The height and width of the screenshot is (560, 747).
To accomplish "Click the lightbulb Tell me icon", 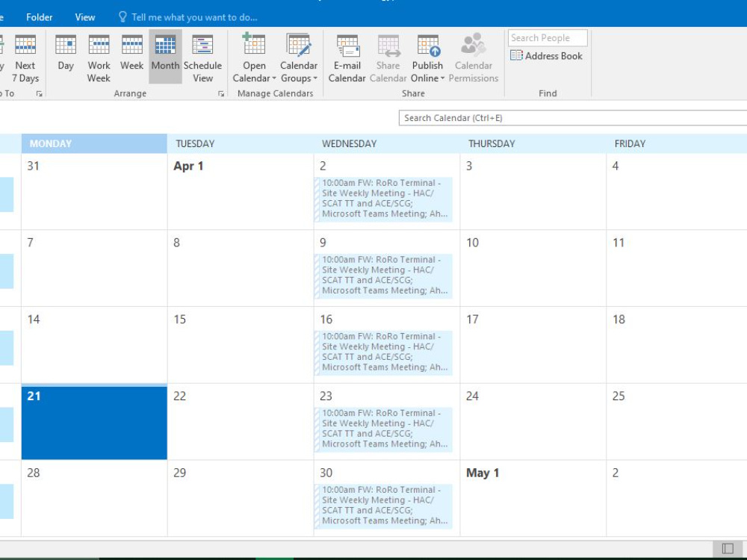I will pos(123,17).
